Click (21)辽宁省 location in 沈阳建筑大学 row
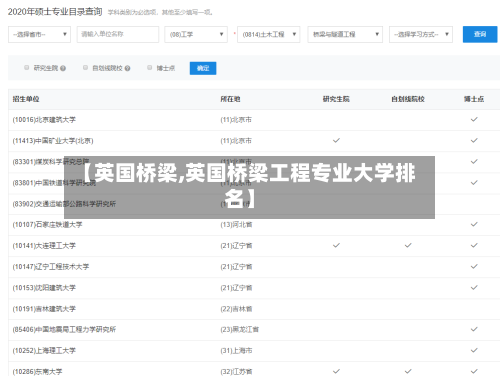500x376 pixels. 236,288
